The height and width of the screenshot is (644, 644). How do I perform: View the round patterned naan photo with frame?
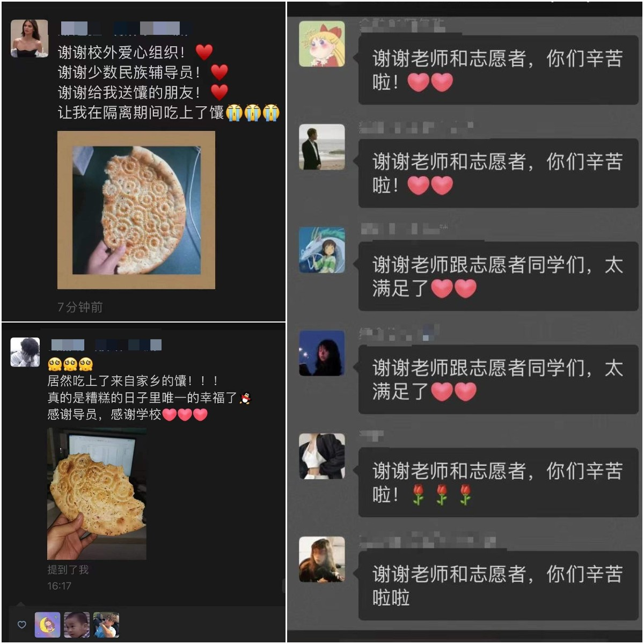coord(136,210)
